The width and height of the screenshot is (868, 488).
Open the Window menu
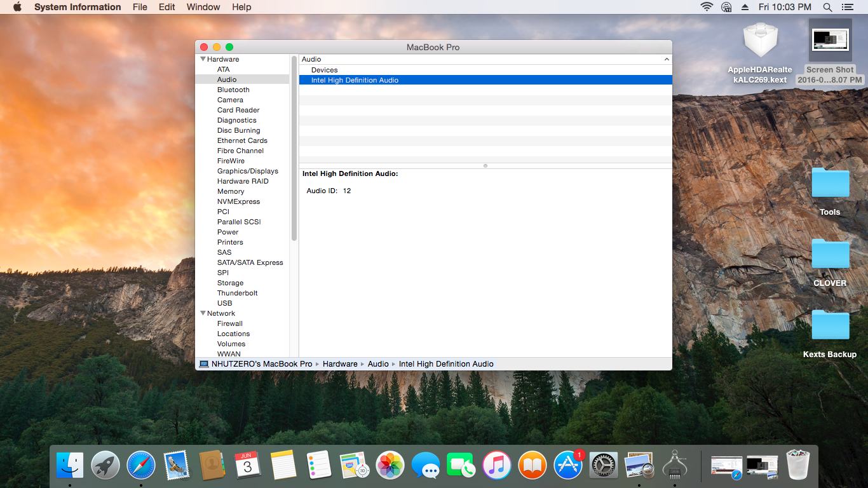[203, 7]
